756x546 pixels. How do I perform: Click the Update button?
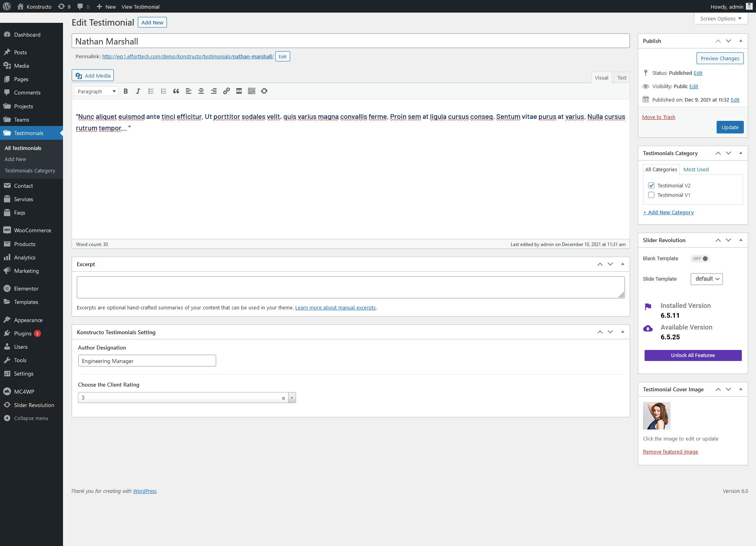730,127
